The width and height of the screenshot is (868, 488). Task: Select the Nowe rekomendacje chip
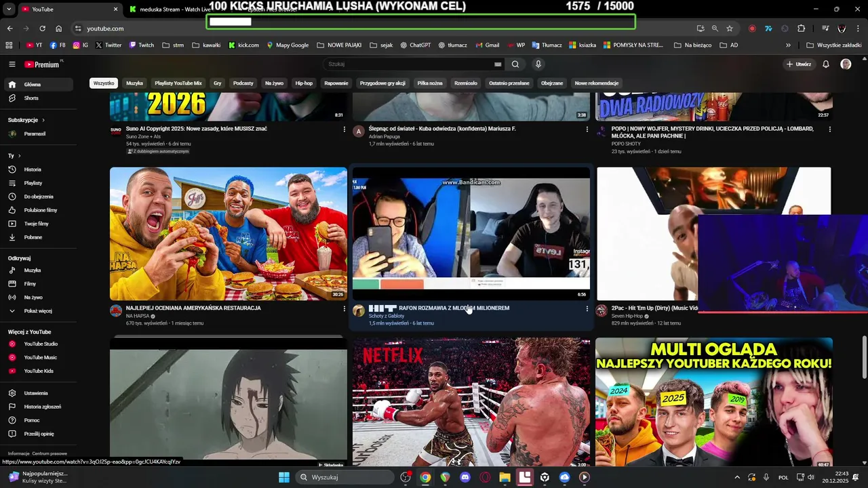[597, 83]
